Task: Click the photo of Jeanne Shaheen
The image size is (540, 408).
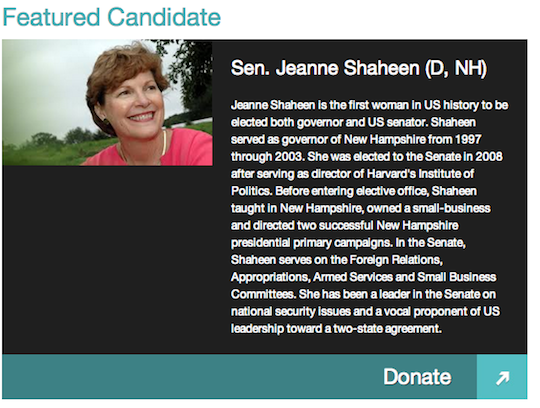Action: point(107,103)
